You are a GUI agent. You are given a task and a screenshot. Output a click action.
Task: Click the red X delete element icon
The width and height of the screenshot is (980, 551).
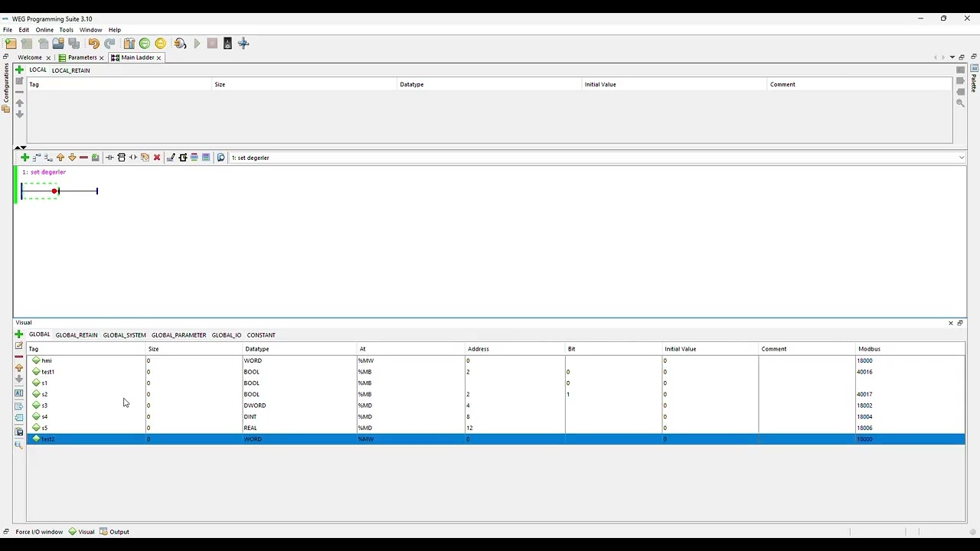[x=157, y=158]
